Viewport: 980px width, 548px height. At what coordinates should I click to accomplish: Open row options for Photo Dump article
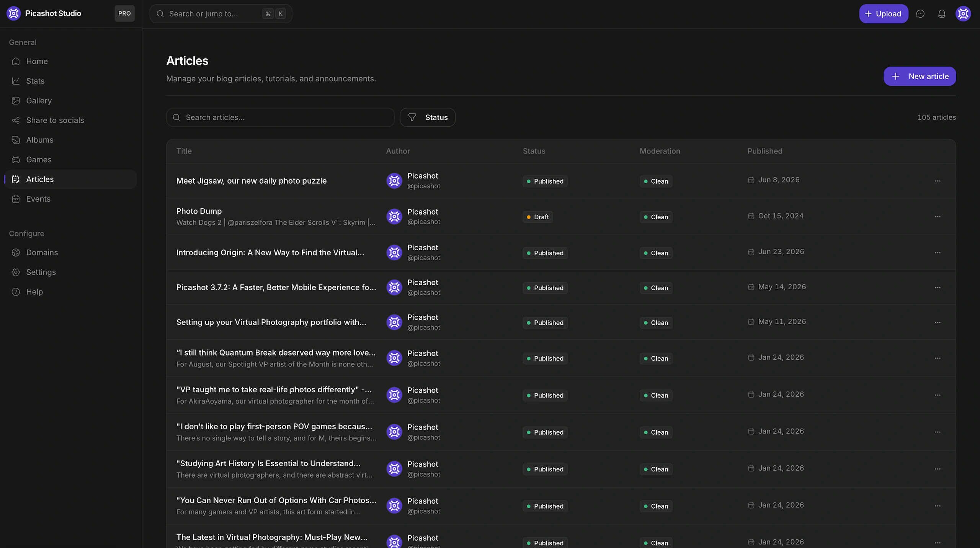coord(938,217)
